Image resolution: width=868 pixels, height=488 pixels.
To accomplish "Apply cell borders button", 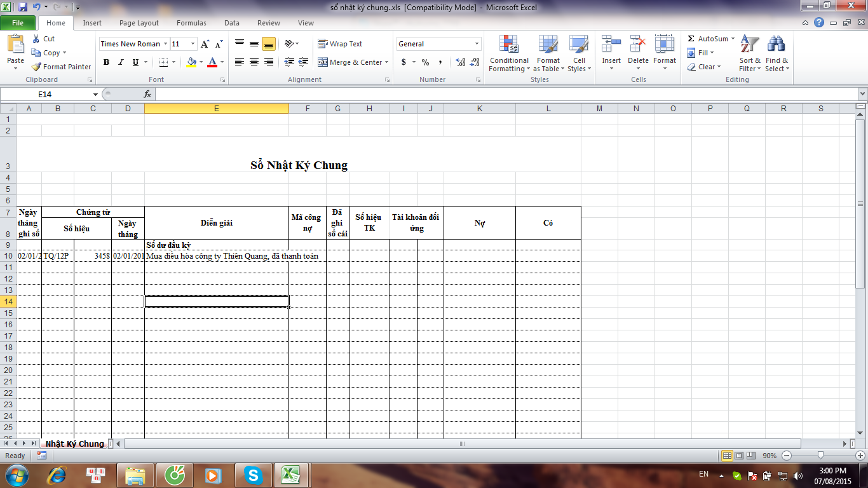I will (x=163, y=62).
